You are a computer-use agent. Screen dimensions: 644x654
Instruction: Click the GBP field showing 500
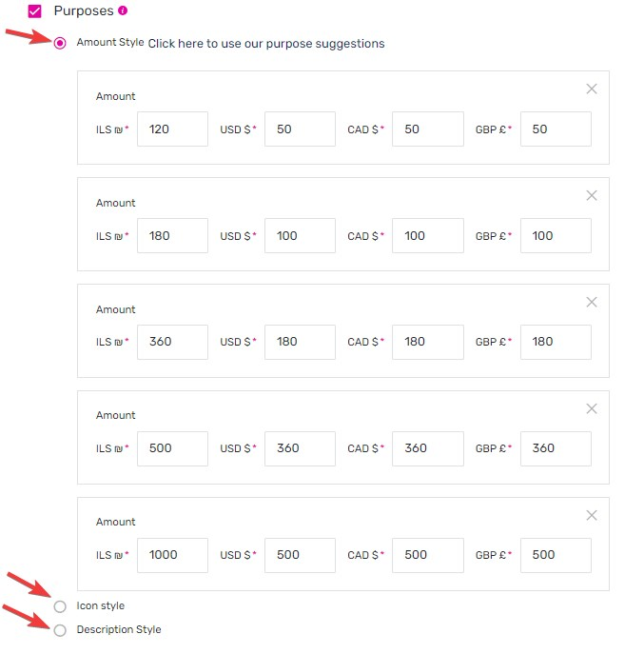(556, 555)
